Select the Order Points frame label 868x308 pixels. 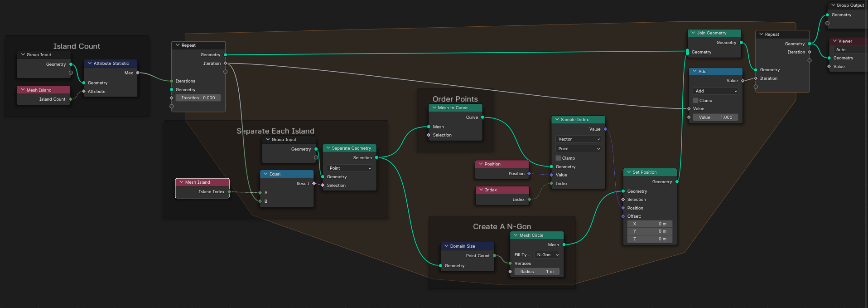pyautogui.click(x=455, y=99)
